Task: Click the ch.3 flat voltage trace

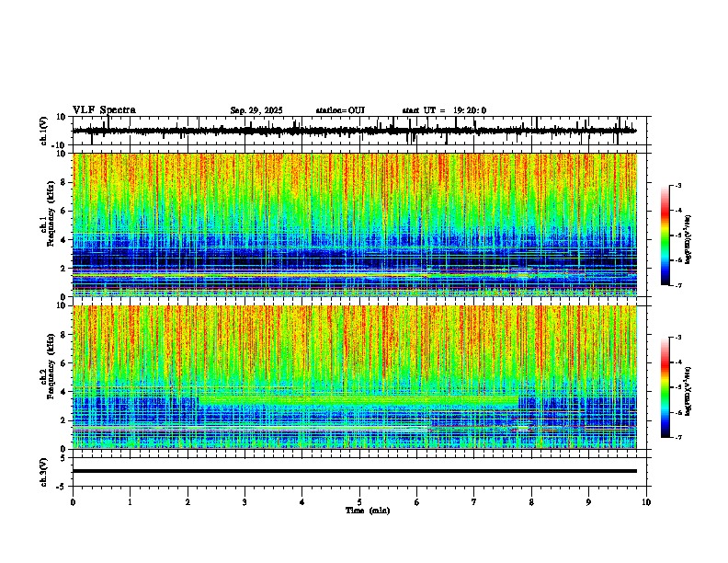Action: coord(355,471)
